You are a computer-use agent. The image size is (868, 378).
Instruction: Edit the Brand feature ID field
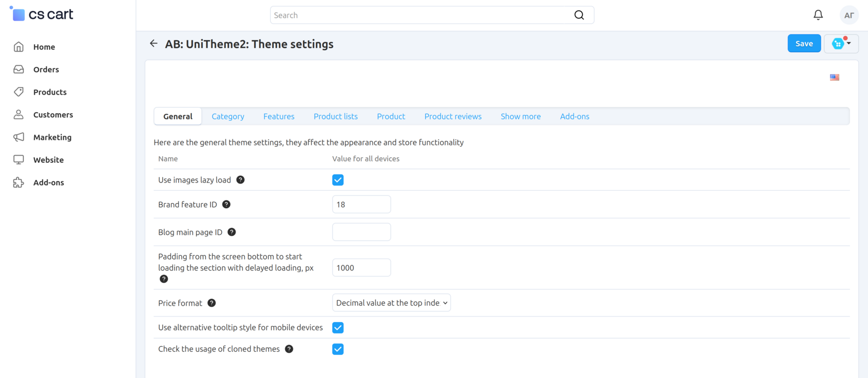362,204
